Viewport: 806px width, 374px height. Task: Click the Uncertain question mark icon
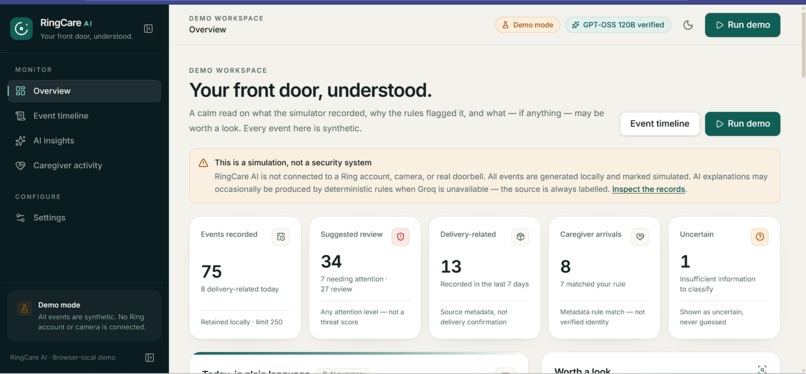pyautogui.click(x=760, y=237)
